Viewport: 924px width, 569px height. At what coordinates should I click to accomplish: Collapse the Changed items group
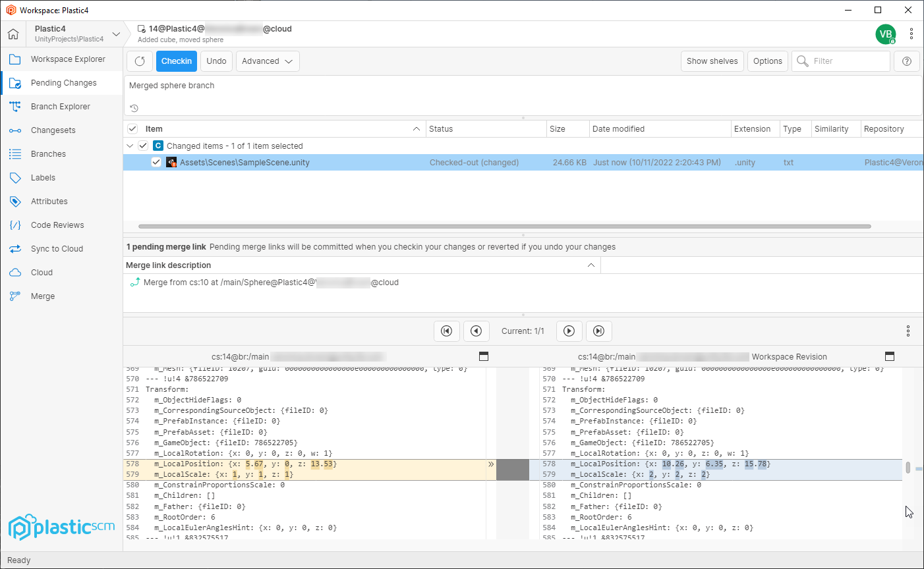coord(130,146)
